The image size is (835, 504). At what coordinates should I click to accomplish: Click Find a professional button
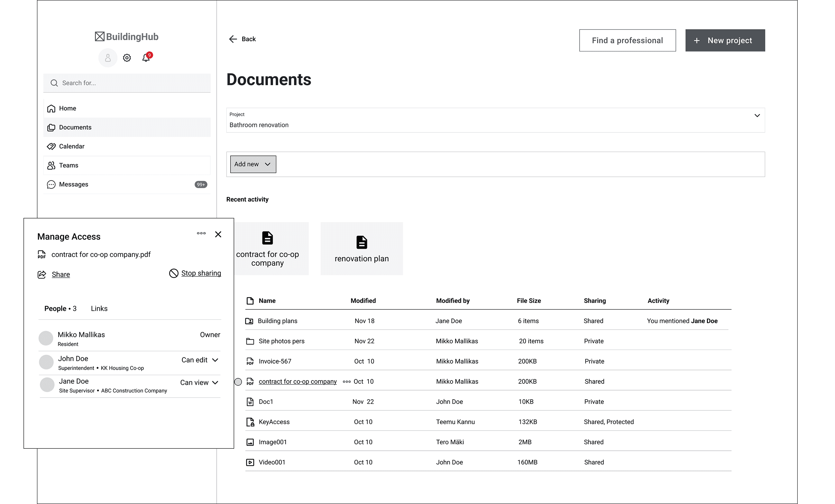tap(627, 40)
